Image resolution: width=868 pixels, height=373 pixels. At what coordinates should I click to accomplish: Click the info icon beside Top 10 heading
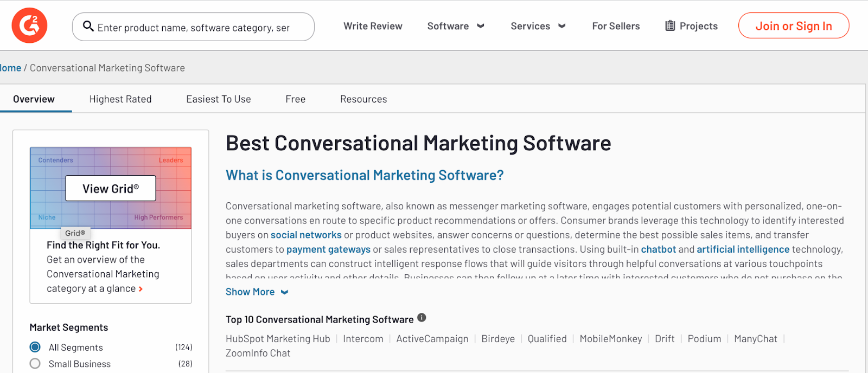pos(422,318)
